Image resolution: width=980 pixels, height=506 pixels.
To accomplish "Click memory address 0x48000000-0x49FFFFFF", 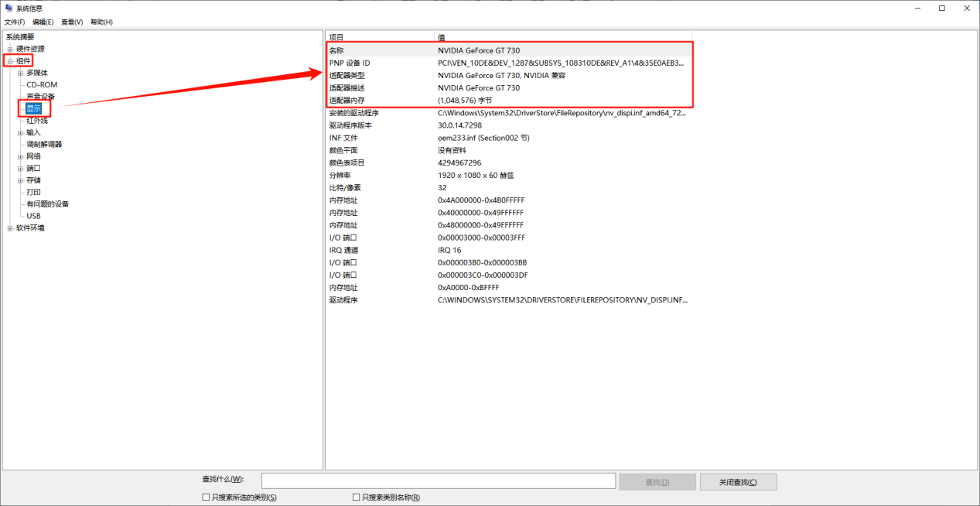I will click(x=480, y=225).
